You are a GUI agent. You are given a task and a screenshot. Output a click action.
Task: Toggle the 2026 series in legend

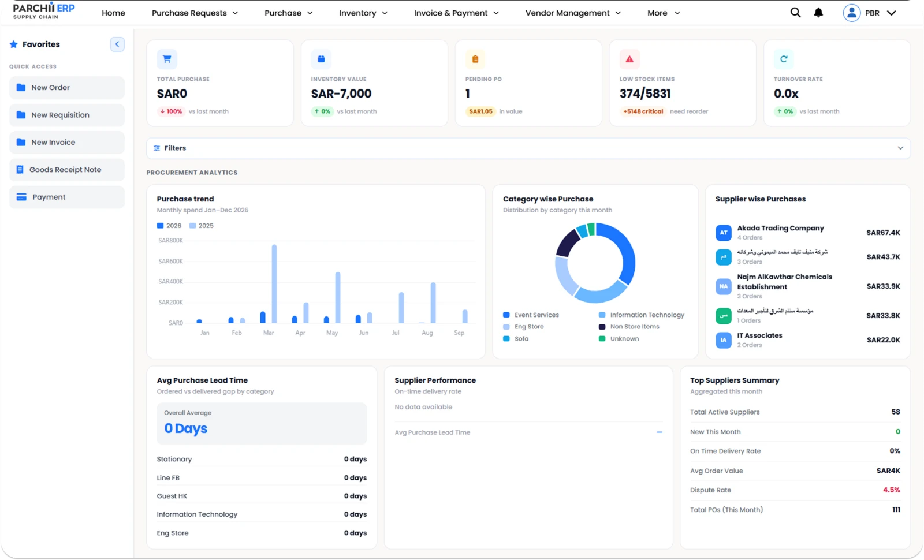point(169,226)
